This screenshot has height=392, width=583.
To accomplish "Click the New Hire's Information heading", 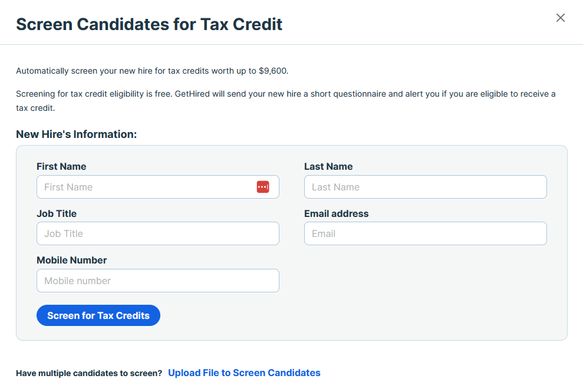I will (x=76, y=134).
